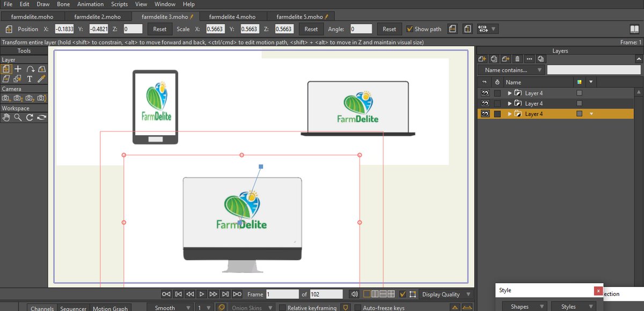
Task: Open the Sequencer tab
Action: (73, 308)
